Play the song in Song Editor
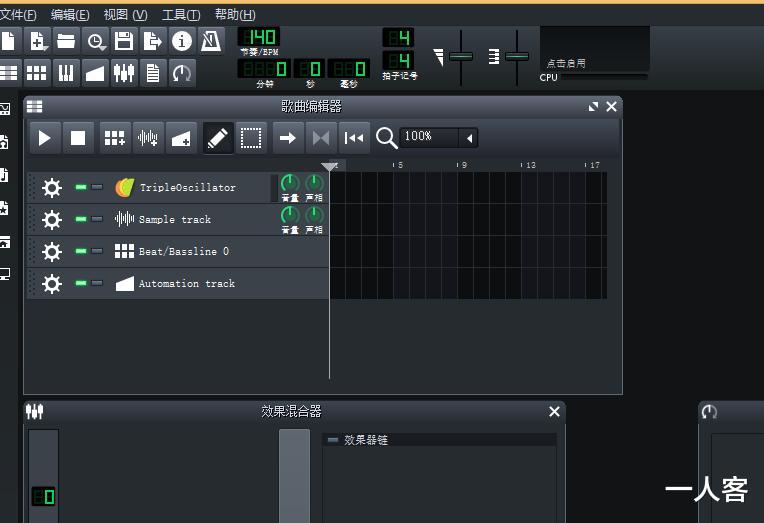 (x=44, y=138)
